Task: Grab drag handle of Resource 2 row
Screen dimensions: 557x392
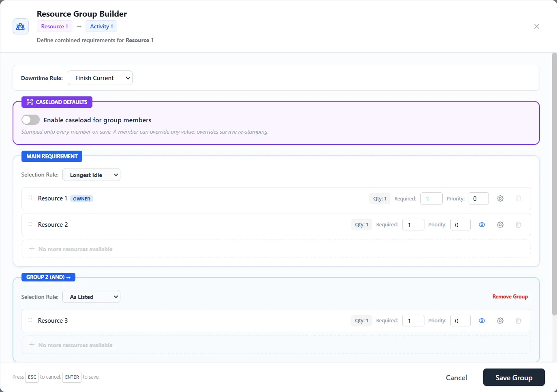Action: [x=30, y=224]
